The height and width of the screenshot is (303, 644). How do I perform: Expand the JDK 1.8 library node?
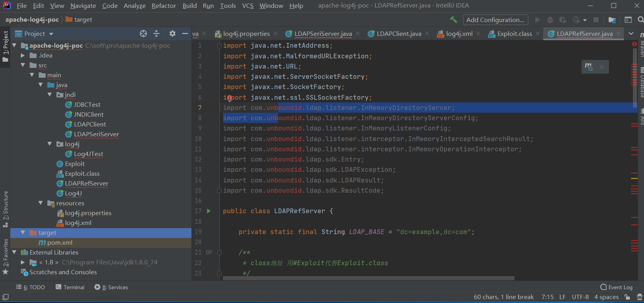click(23, 262)
